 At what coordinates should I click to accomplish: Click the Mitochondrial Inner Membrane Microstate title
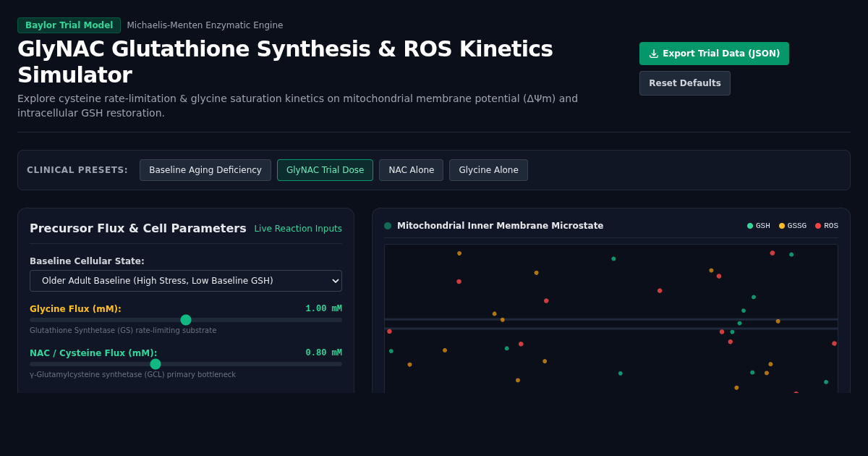click(x=500, y=226)
